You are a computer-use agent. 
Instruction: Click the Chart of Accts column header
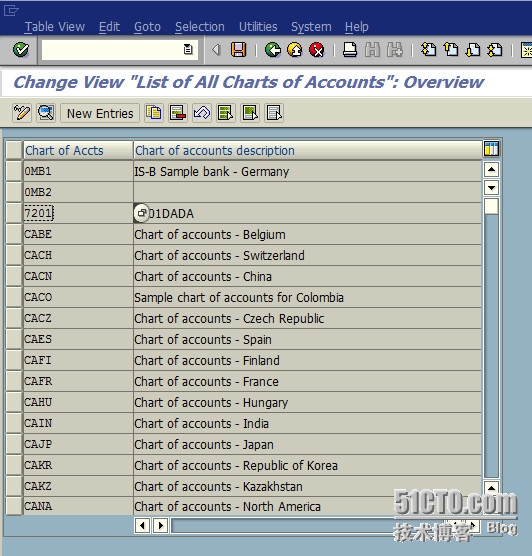pyautogui.click(x=78, y=150)
